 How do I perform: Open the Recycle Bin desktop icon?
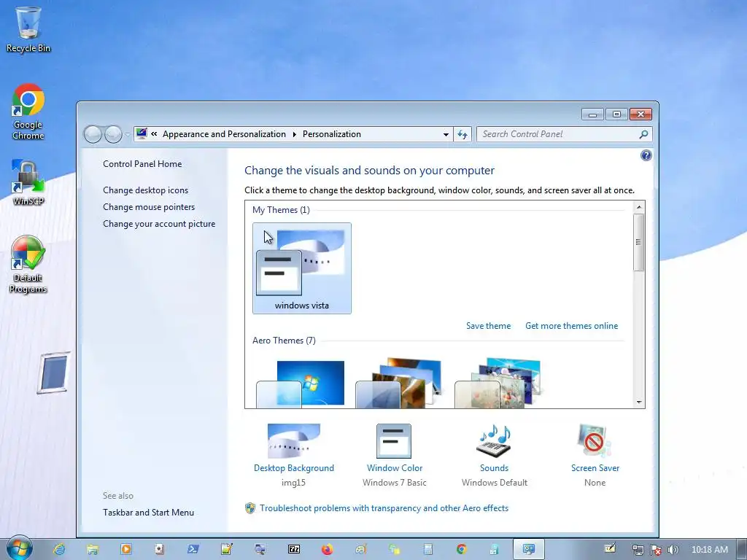[x=28, y=29]
